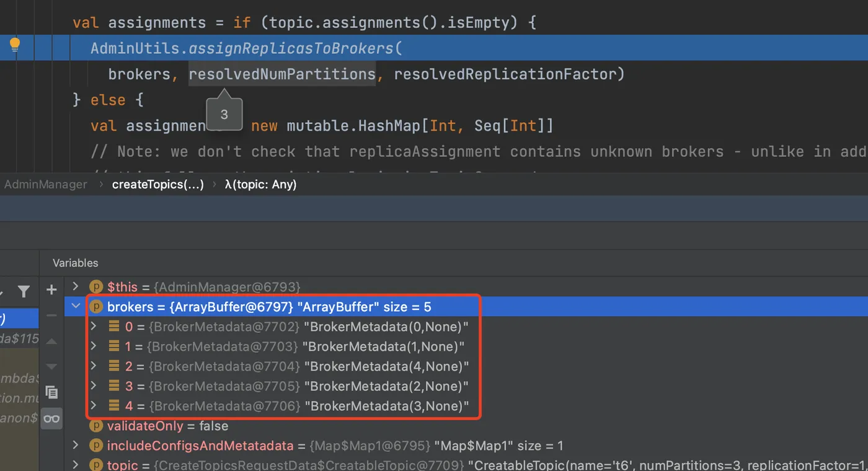Toggle the show watches glasses icon
Screen dimensions: 868x471
[x=52, y=419]
